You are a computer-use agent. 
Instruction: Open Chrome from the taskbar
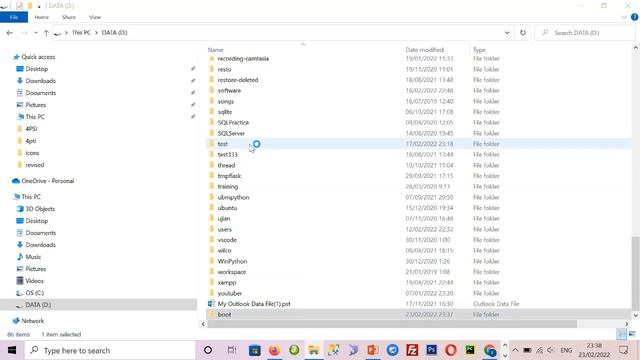[x=490, y=350]
